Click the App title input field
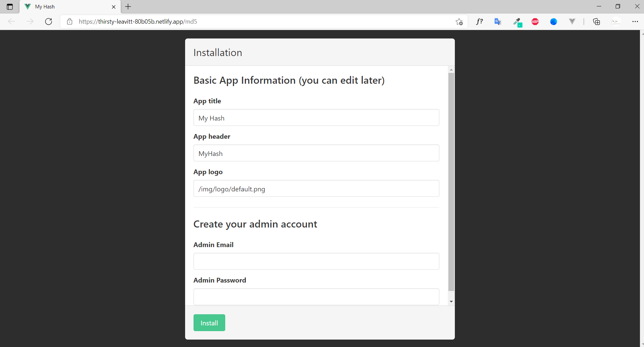This screenshot has width=644, height=347. tap(316, 118)
